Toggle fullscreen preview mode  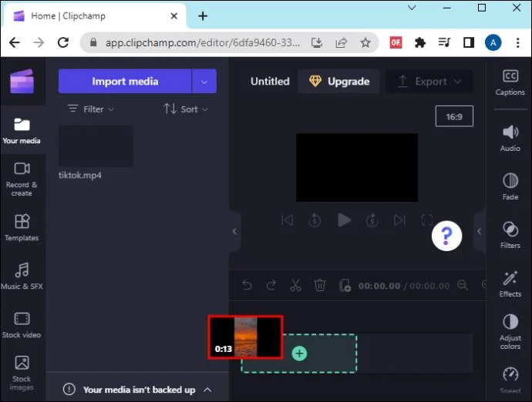(x=426, y=220)
